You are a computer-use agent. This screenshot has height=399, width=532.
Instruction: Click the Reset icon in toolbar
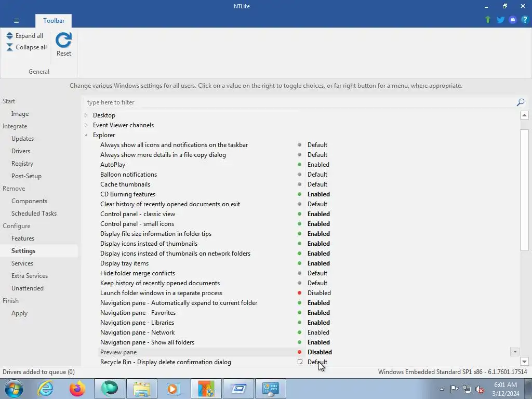[x=64, y=41]
